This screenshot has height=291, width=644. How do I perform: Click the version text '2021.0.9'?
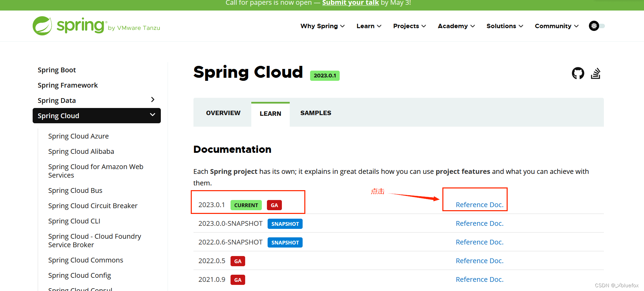pos(212,279)
